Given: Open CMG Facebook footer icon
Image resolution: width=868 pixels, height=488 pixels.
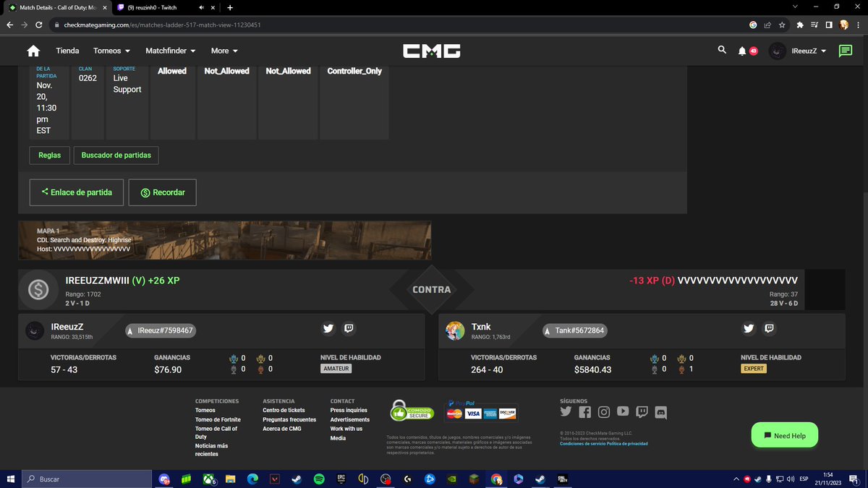Looking at the screenshot, I should (585, 411).
